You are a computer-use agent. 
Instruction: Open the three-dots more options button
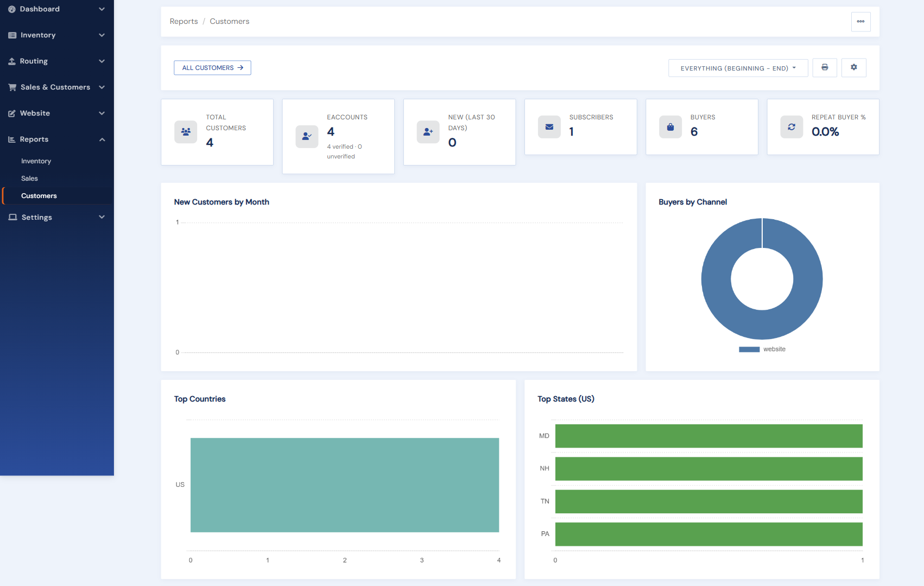pos(861,22)
